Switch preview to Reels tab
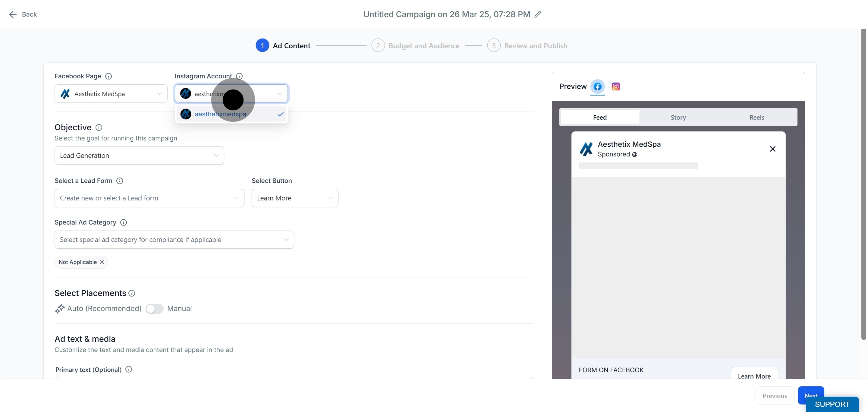 click(756, 117)
